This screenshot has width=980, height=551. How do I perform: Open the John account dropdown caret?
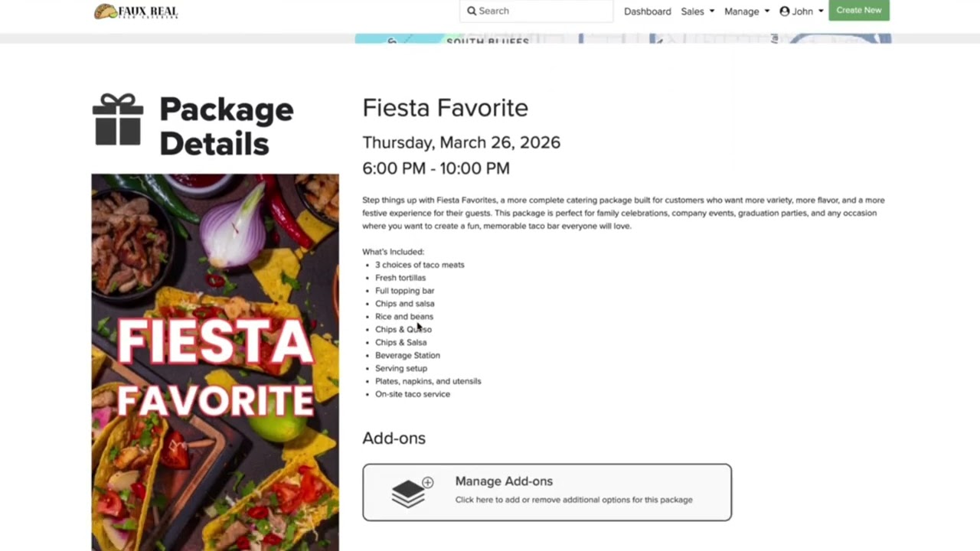coord(821,11)
